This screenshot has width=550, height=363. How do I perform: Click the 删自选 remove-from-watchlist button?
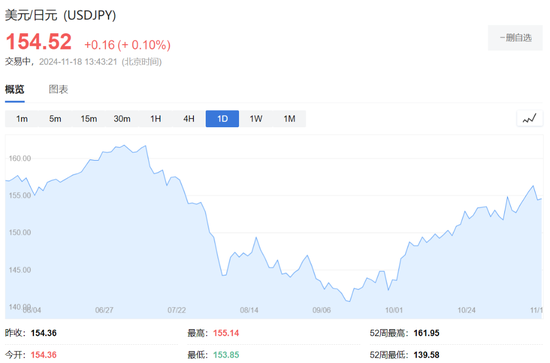click(x=515, y=38)
